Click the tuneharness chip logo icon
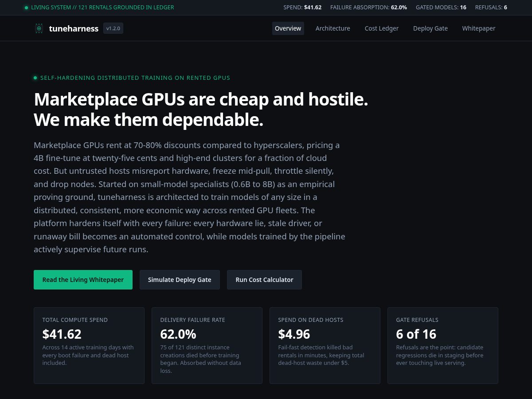The height and width of the screenshot is (399, 532). [x=39, y=28]
